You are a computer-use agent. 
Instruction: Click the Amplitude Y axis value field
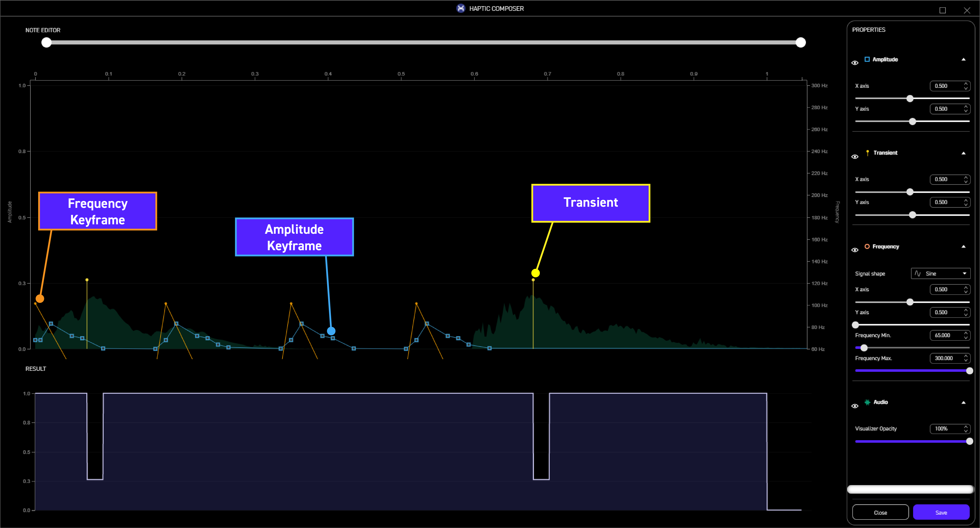pyautogui.click(x=950, y=109)
